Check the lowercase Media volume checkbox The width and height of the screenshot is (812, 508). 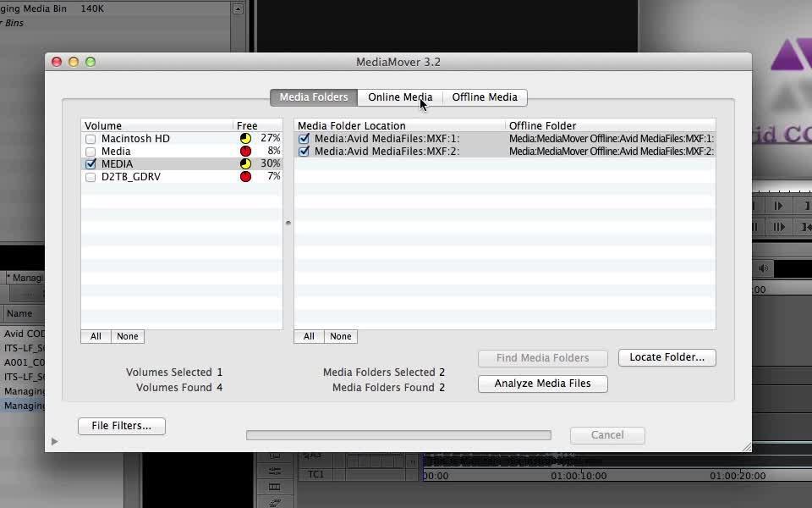91,152
